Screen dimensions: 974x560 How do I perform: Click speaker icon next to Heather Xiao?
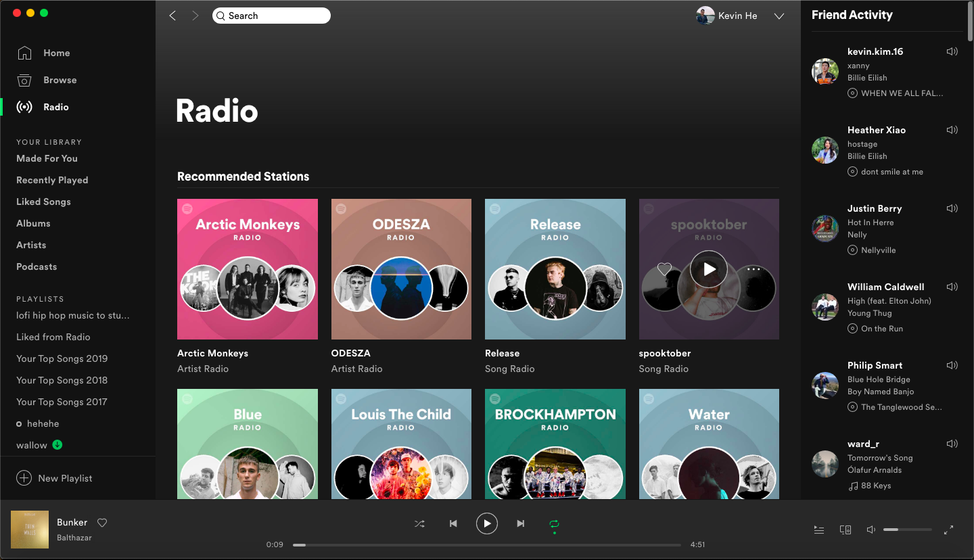952,130
